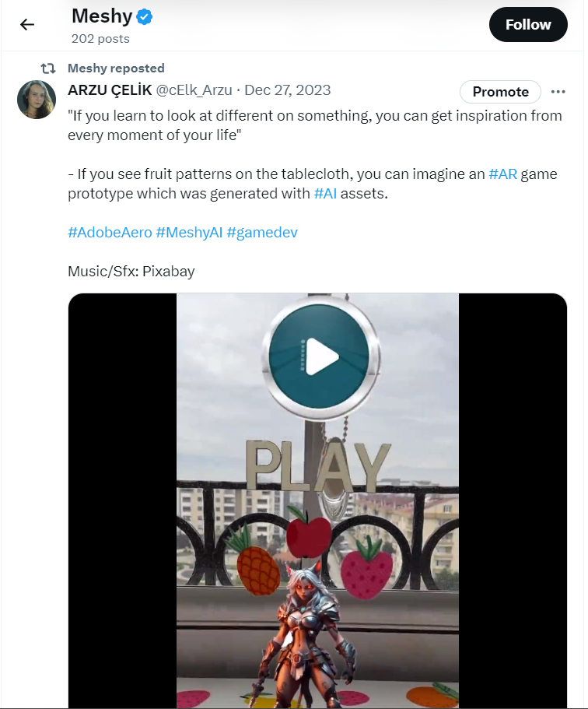
Task: Follow the Meshy account
Action: point(528,24)
